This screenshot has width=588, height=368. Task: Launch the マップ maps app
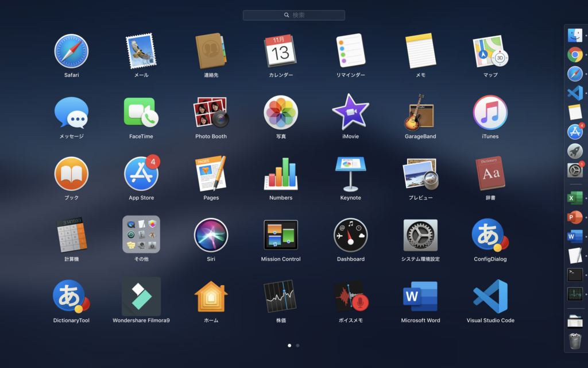490,51
